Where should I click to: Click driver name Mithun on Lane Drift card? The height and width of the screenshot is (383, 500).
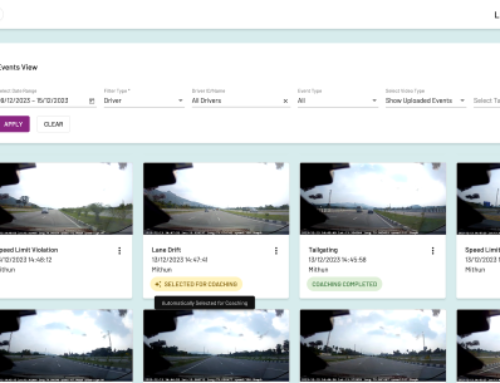(x=162, y=269)
